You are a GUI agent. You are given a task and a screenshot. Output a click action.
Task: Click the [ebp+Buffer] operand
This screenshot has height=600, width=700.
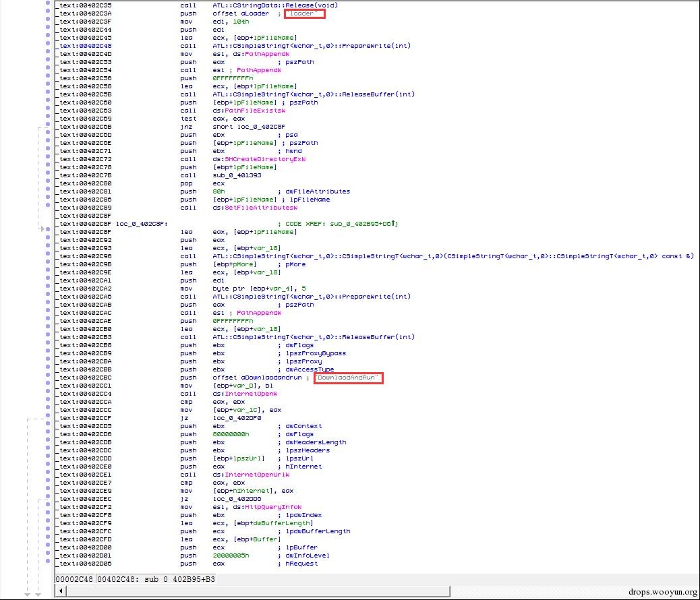pos(257,539)
